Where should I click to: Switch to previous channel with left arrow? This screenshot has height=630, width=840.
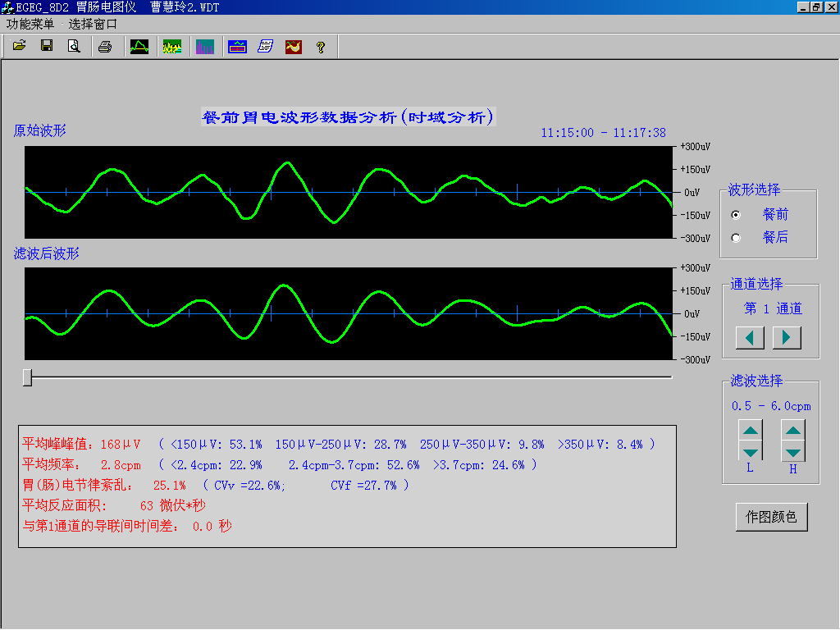(750, 337)
